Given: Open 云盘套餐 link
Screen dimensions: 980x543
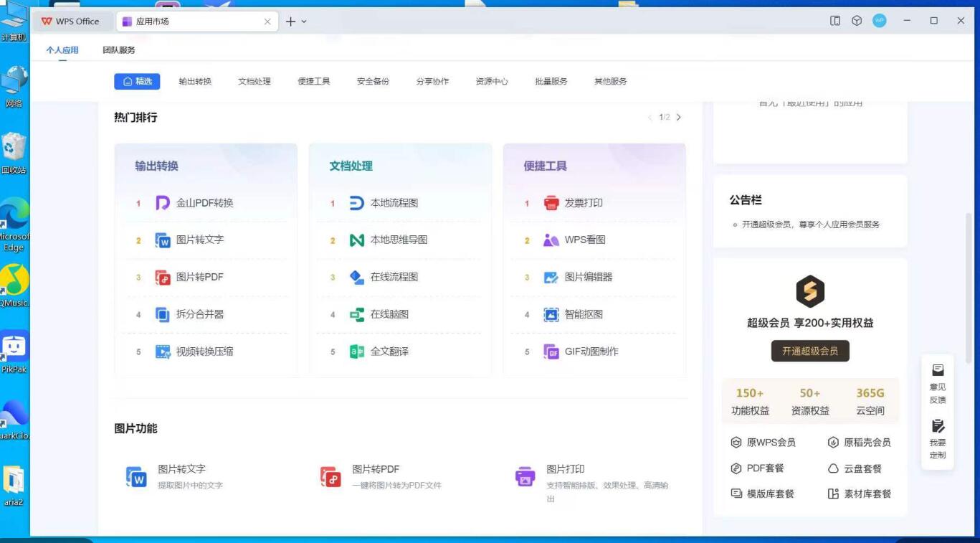Looking at the screenshot, I should 855,468.
